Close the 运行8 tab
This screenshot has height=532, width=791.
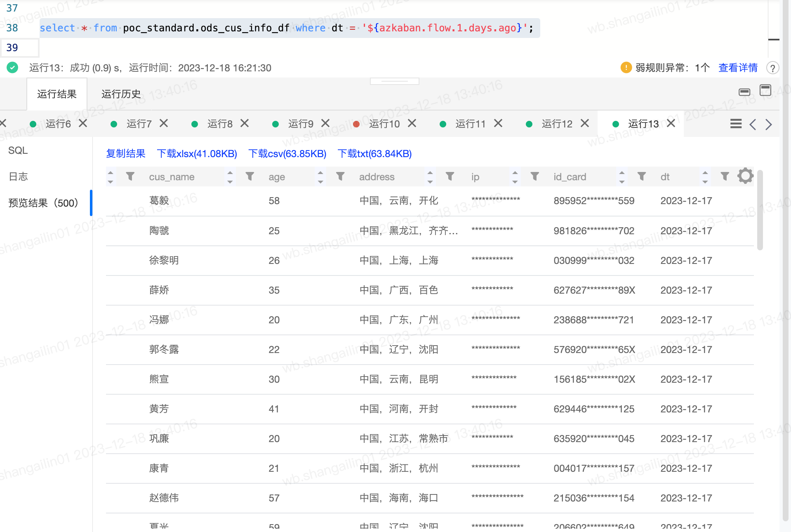coord(245,123)
